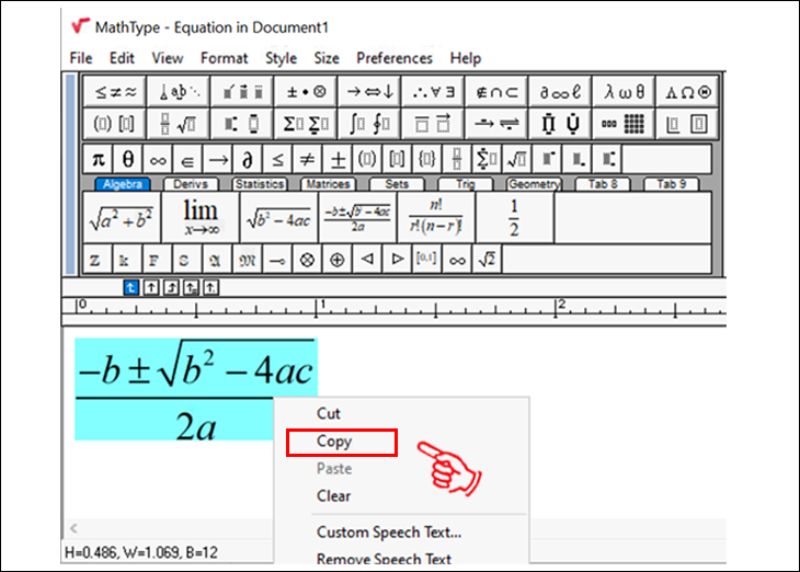Click the standalone plus-minus button

pos(337,160)
